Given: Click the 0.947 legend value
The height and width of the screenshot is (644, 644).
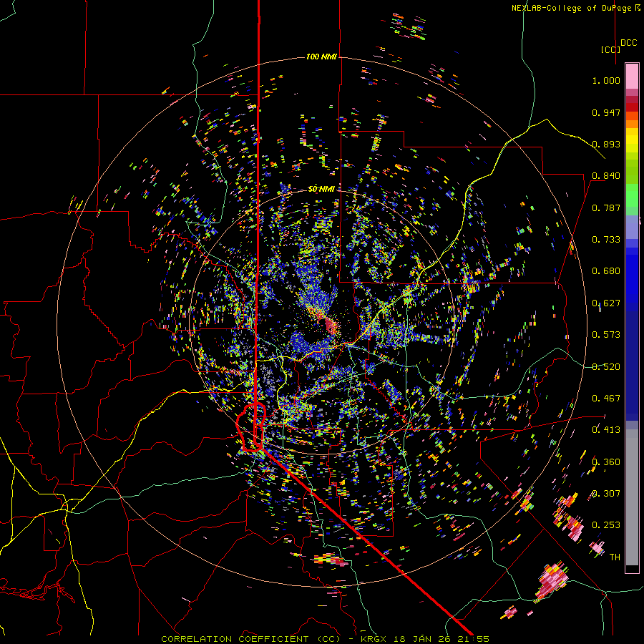Looking at the screenshot, I should 606,112.
